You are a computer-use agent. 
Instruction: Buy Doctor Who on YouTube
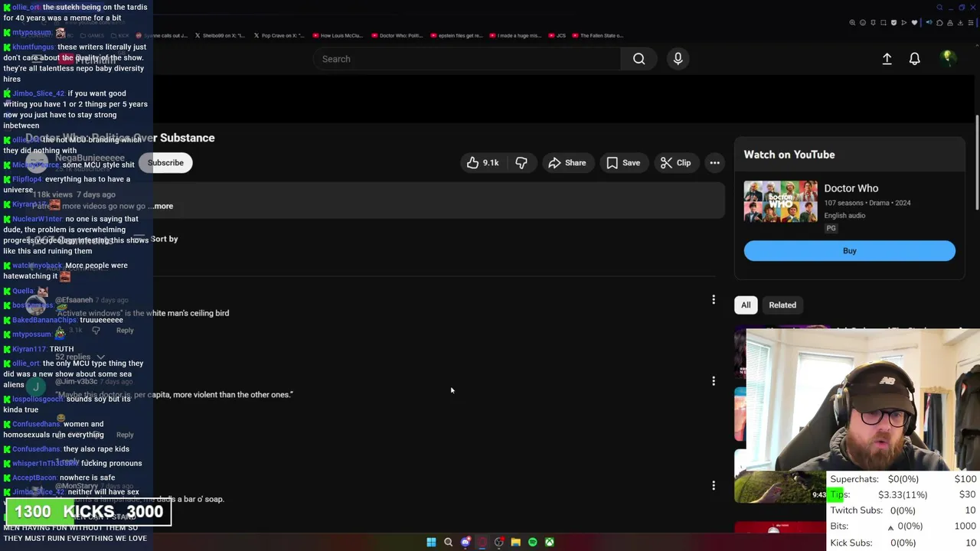849,250
